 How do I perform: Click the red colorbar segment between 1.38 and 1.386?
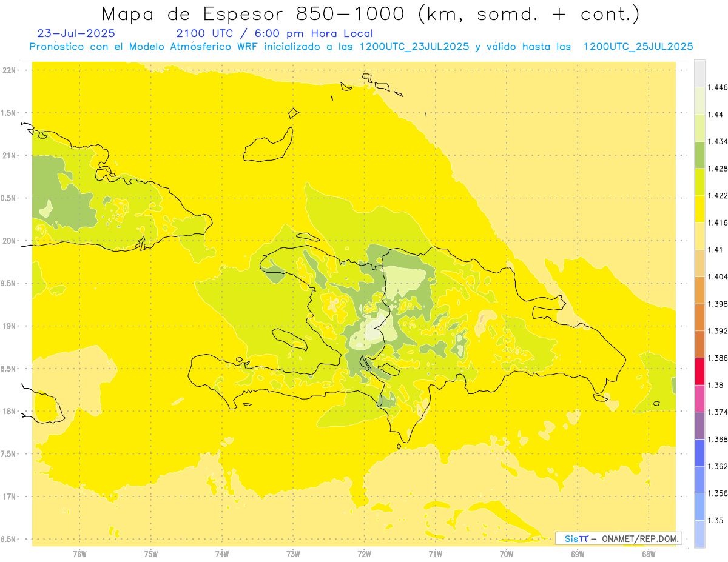[699, 371]
